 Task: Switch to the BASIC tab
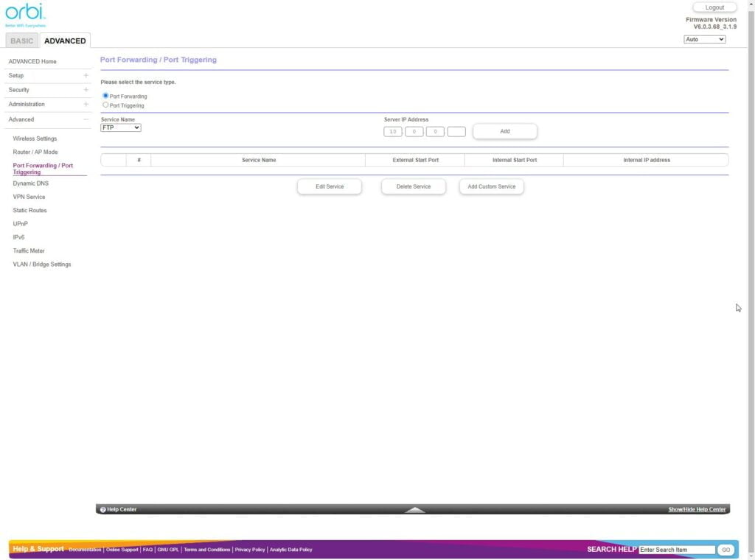click(21, 41)
